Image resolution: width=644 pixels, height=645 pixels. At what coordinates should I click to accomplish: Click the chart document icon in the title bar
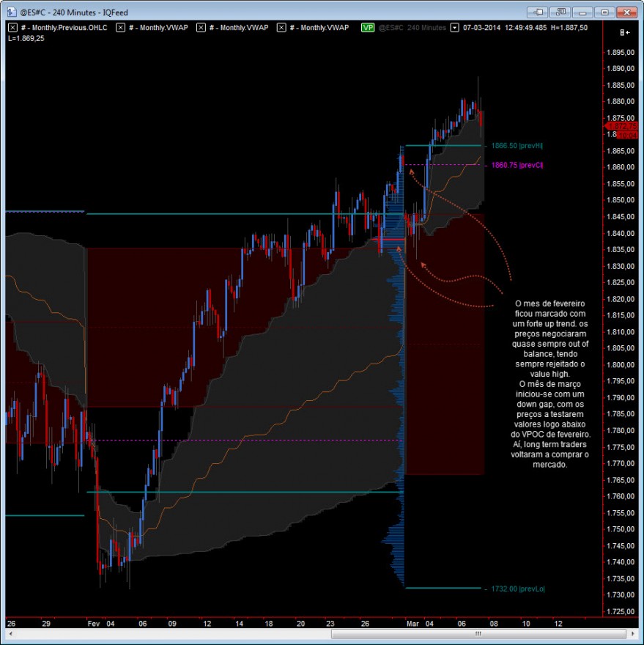(12, 12)
